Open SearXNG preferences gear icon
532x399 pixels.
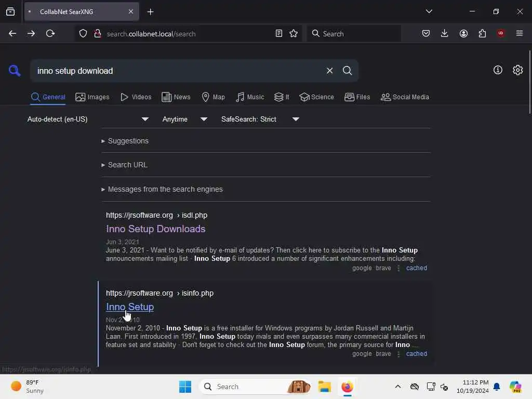(517, 70)
